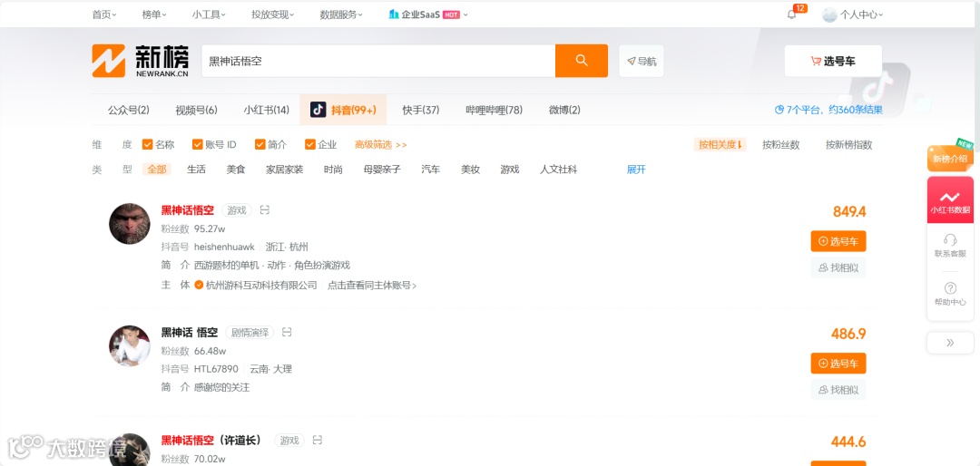Screen dimensions: 980x466
Task: Click 7个平台, 约360条结果 summary
Action: point(828,110)
